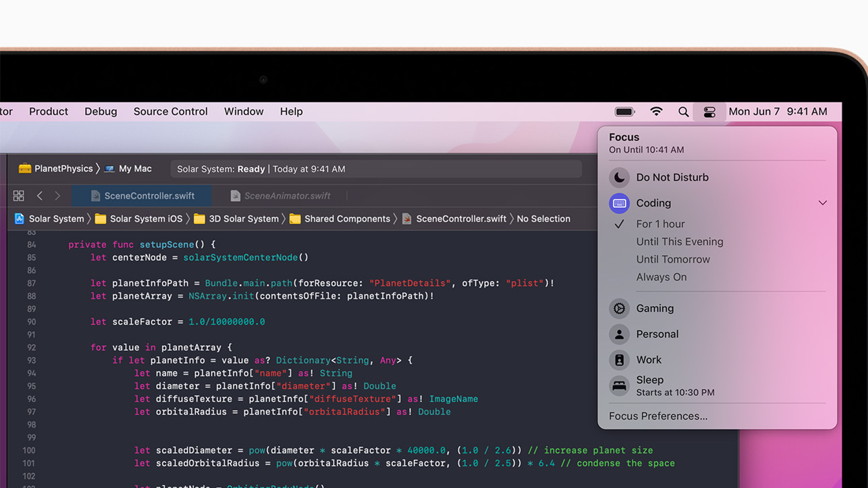
Task: Click NSArray on line 88
Action: pyautogui.click(x=207, y=297)
